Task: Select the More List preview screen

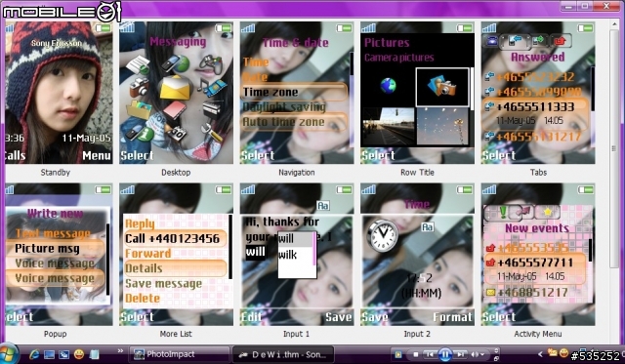Action: point(176,254)
